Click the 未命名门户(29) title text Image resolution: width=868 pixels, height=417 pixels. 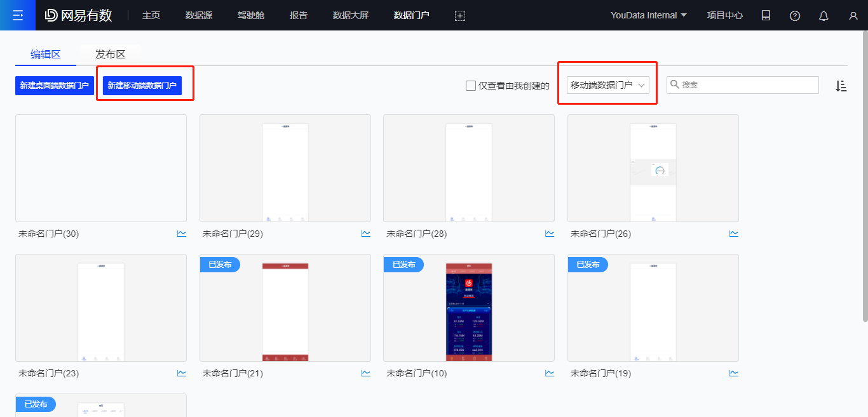coord(233,234)
